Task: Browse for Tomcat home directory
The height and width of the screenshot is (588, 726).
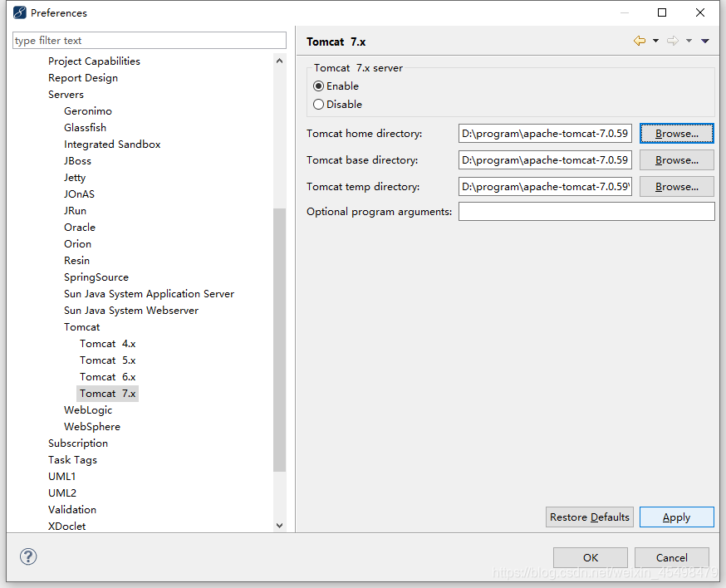Action: [x=677, y=134]
